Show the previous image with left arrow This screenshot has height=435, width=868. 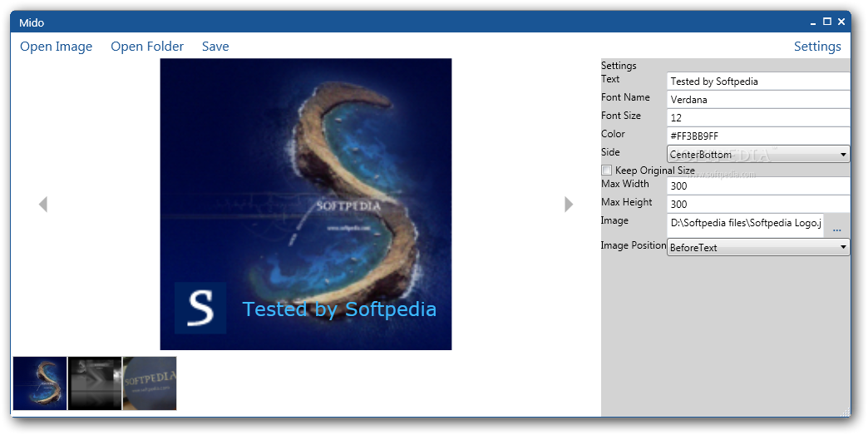[x=43, y=205]
